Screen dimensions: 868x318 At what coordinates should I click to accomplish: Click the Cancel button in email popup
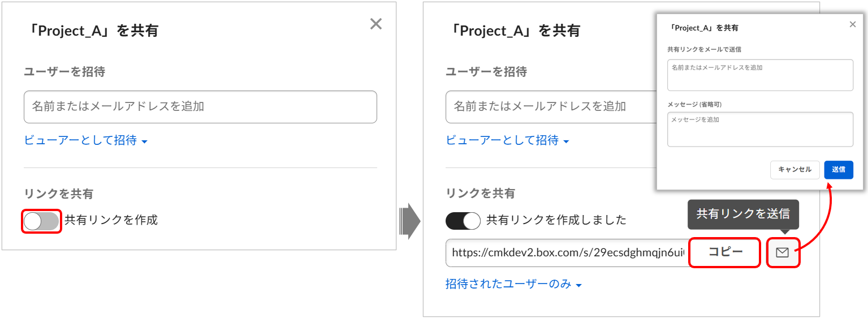click(x=794, y=169)
